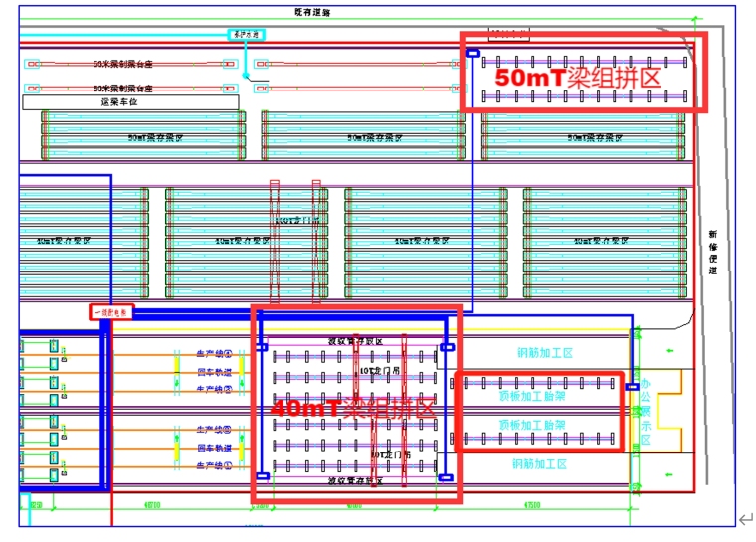Screen dimensions: 756x542
Task: Select the red 一级配电柜 distribution box
Action: [110, 312]
